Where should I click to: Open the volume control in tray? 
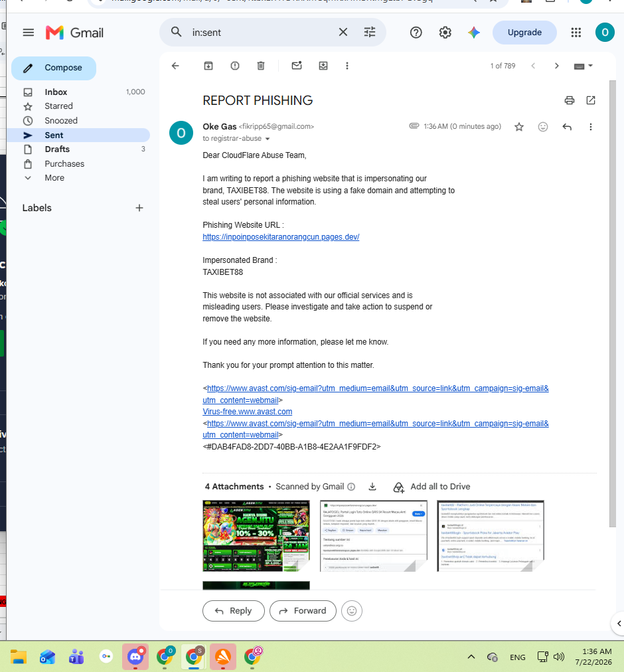[x=559, y=657]
